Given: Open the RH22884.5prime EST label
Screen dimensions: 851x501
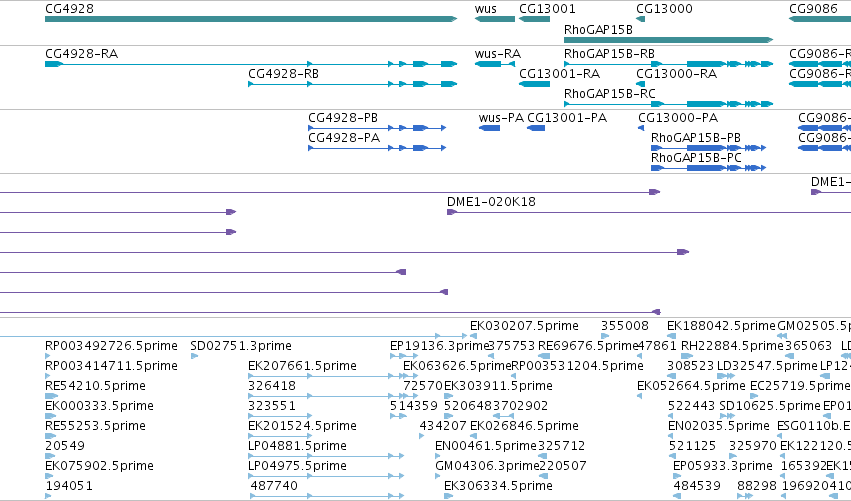Looking at the screenshot, I should 732,346.
